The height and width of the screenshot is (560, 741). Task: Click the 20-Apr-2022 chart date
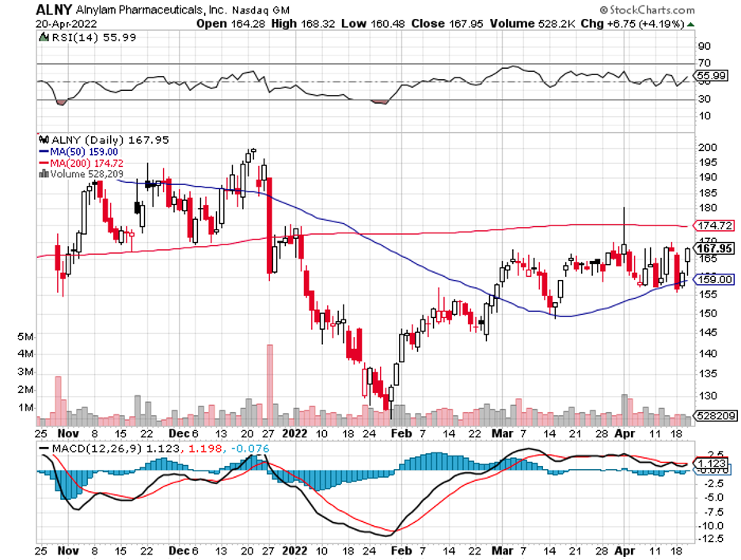pyautogui.click(x=66, y=24)
